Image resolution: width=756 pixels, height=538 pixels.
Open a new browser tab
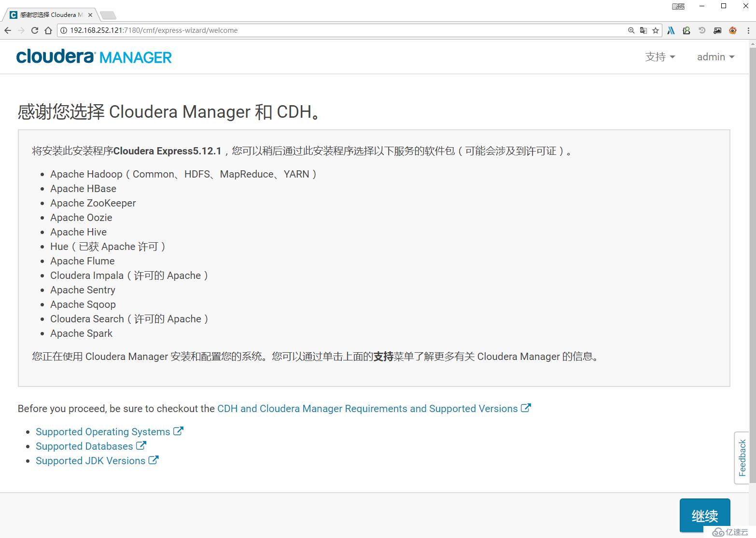(108, 15)
